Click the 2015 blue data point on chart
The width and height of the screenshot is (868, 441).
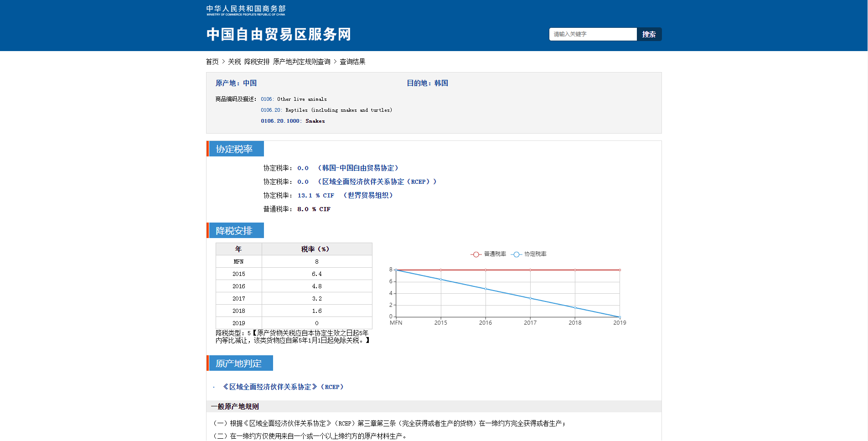(441, 280)
